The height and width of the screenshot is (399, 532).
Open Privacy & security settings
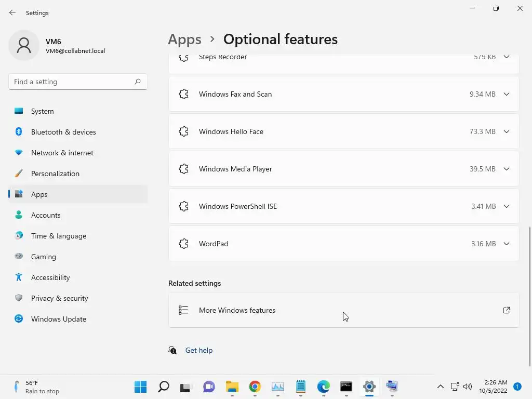[x=78, y=298]
